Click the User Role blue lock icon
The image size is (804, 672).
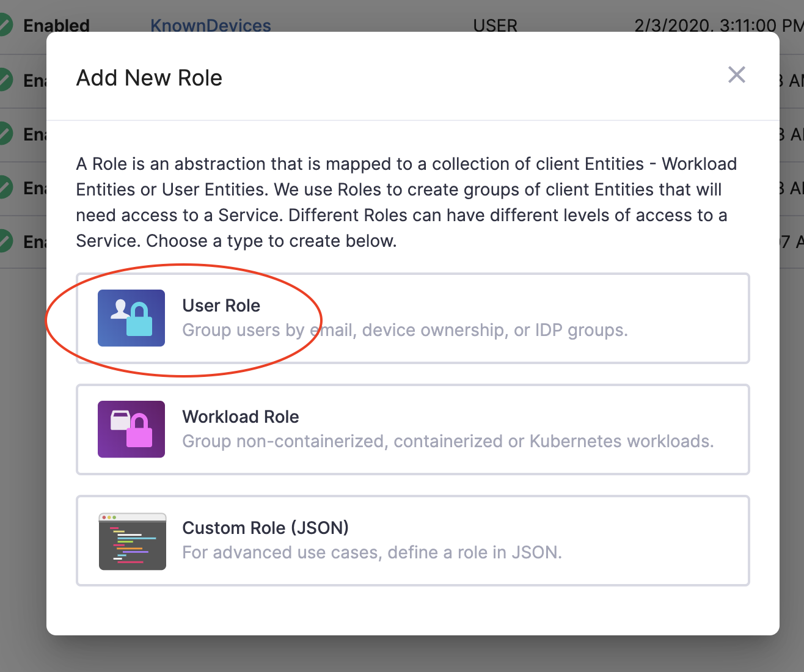[131, 318]
